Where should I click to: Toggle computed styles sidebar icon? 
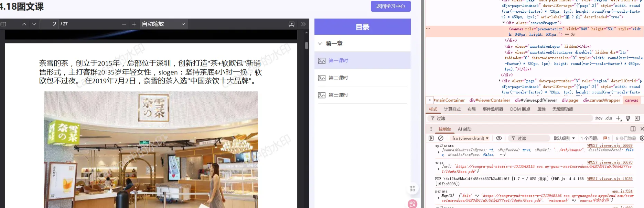(x=637, y=118)
